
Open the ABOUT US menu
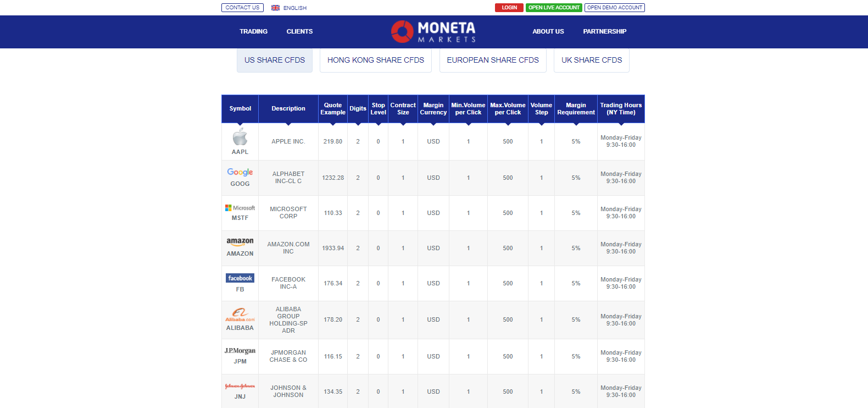pyautogui.click(x=548, y=31)
